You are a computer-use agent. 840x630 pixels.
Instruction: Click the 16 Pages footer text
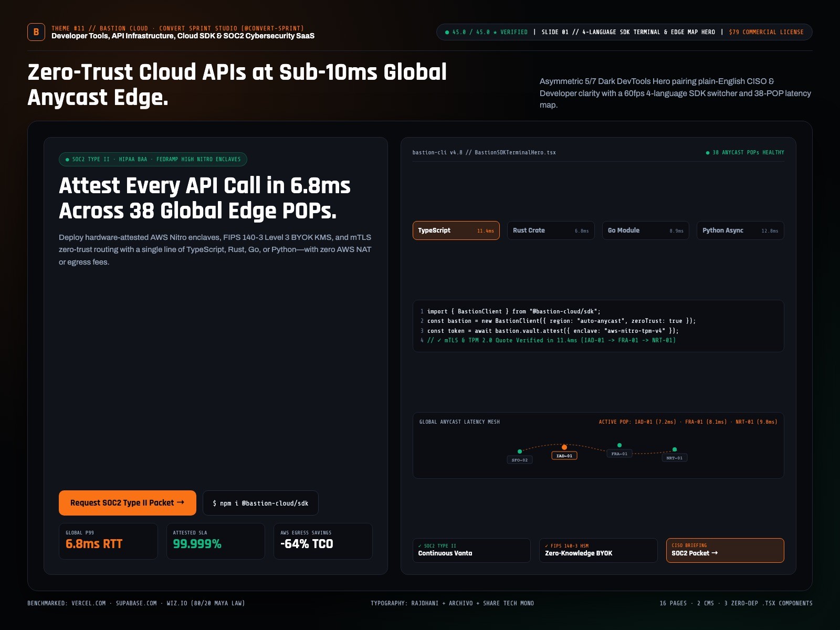[736, 603]
